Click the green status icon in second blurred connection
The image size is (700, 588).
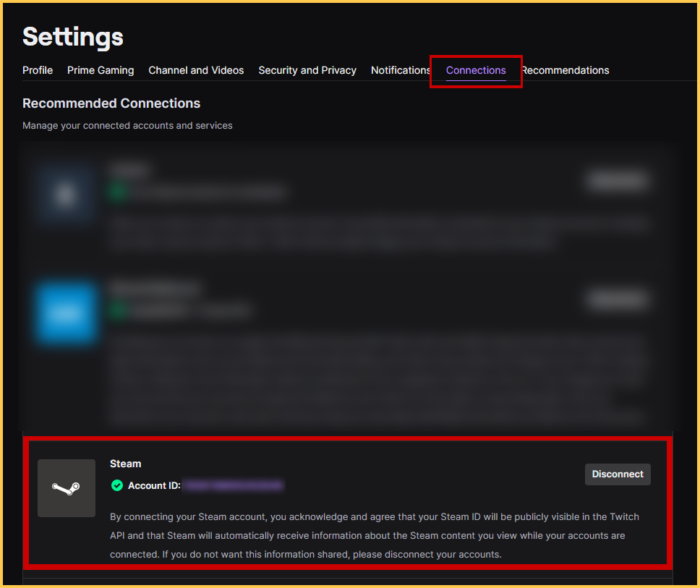tap(118, 311)
